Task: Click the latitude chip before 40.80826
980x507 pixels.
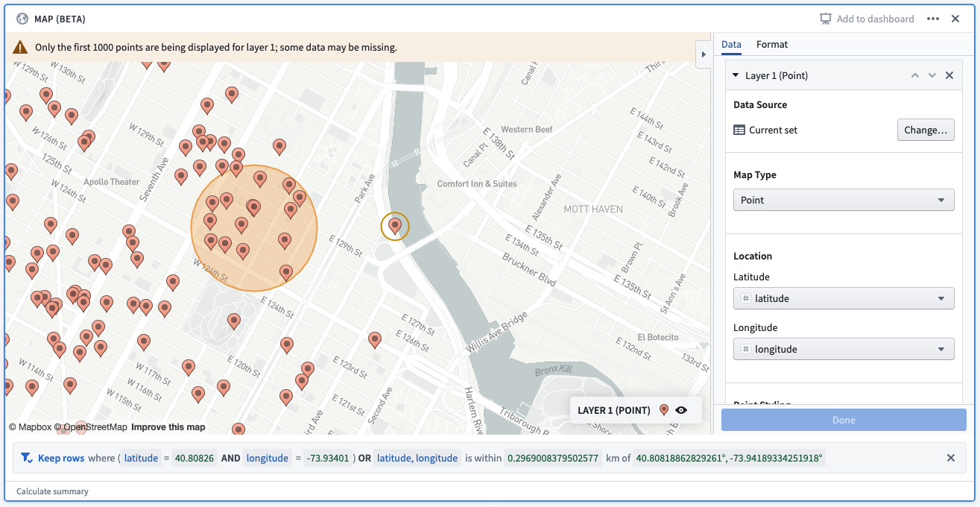Action: 142,458
